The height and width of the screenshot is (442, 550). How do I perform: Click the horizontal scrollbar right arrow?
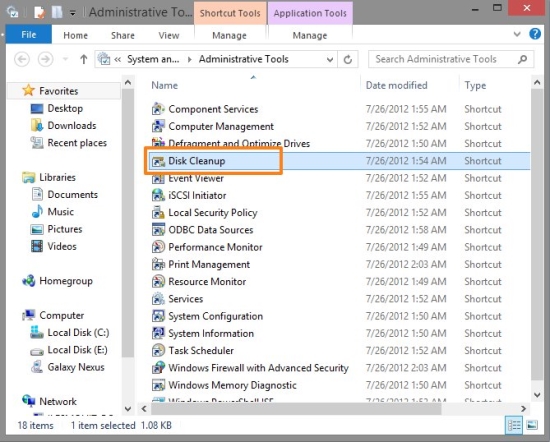pos(523,409)
